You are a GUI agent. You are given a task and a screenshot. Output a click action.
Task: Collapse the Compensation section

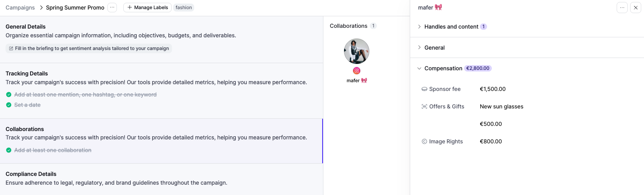click(x=419, y=68)
